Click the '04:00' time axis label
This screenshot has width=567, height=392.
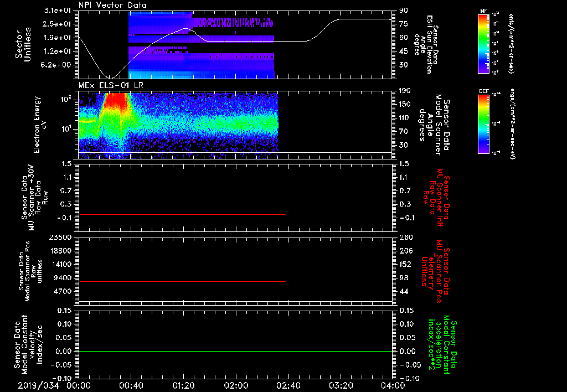pyautogui.click(x=393, y=385)
